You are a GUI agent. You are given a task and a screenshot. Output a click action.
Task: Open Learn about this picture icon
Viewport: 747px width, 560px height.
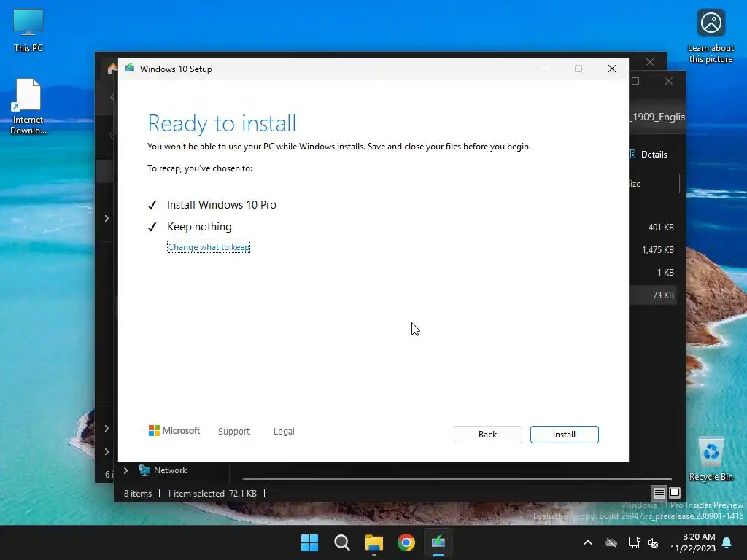[711, 36]
